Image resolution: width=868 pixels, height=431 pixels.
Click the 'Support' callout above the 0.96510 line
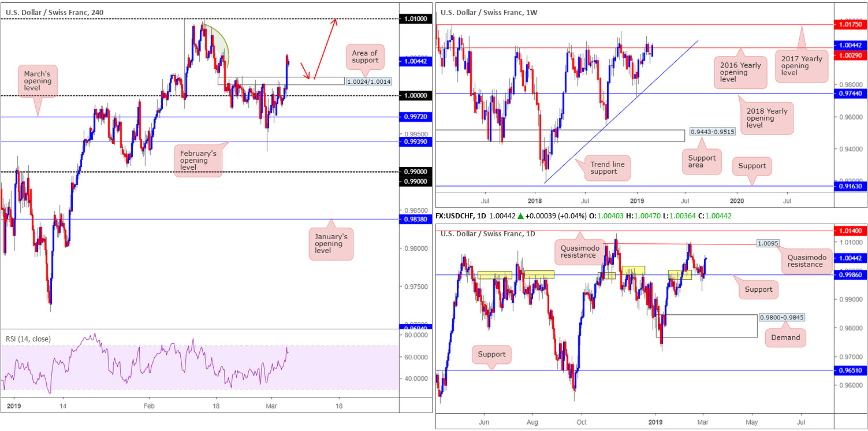(491, 354)
